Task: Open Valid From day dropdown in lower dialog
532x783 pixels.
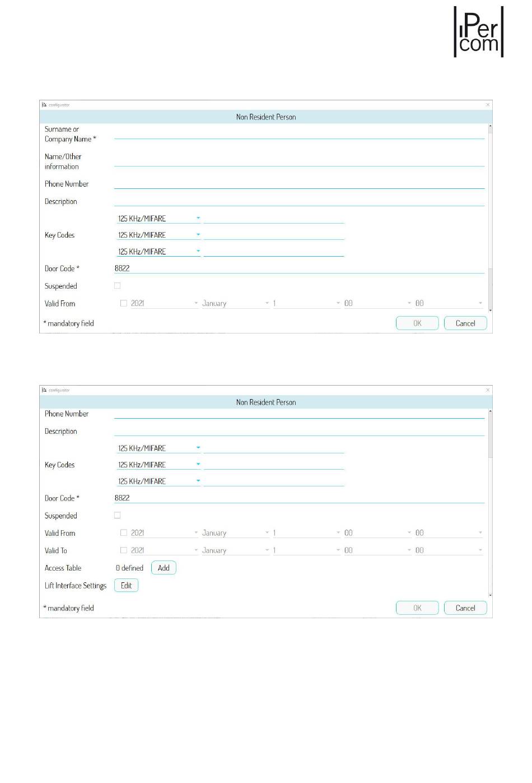Action: point(306,533)
